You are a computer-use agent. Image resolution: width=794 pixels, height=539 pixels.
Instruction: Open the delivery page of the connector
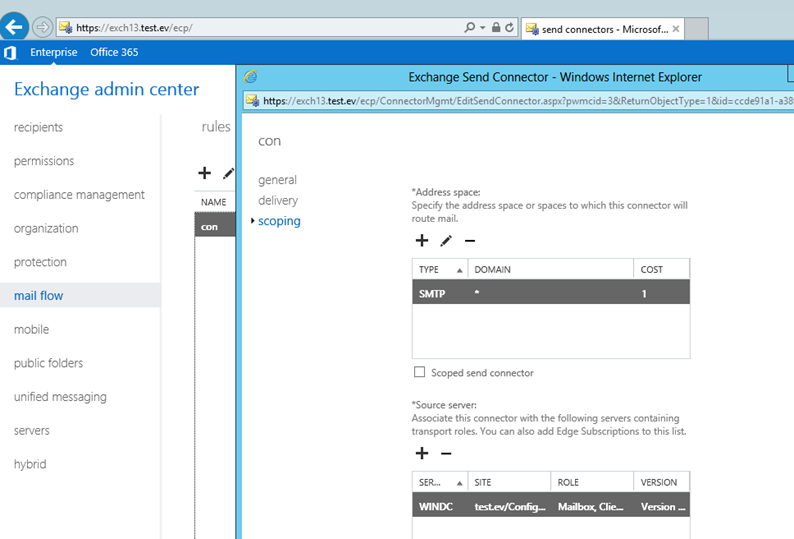[x=278, y=201]
